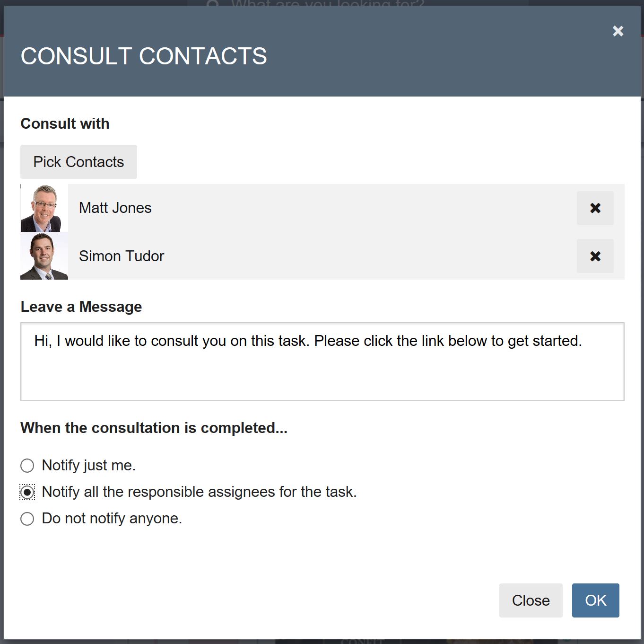This screenshot has height=644, width=644.
Task: Close the Consult Contacts dialog with the X icon
Action: tap(618, 31)
